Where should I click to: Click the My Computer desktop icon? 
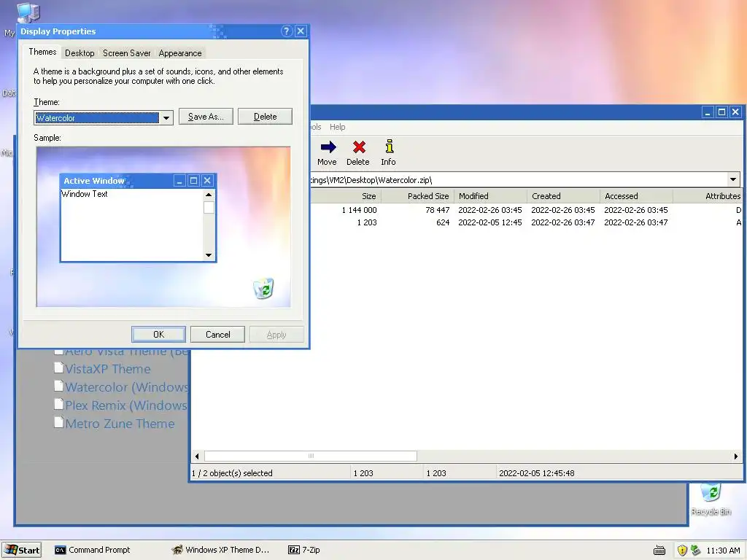click(28, 12)
